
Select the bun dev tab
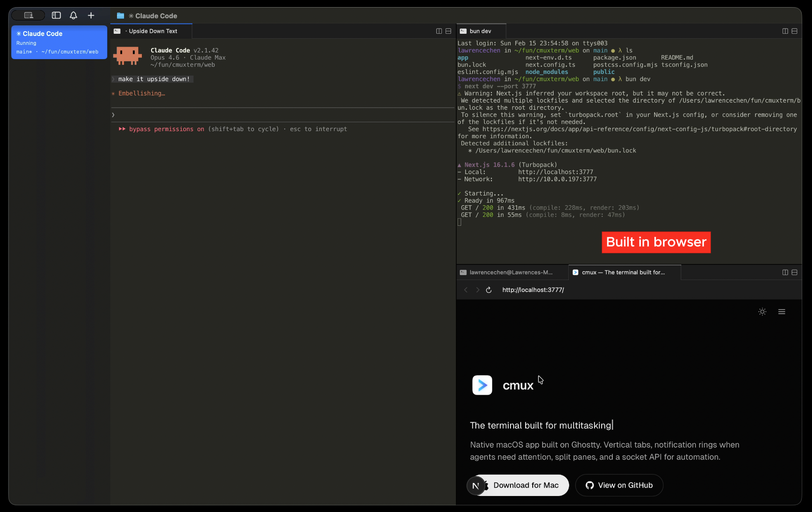coord(480,31)
